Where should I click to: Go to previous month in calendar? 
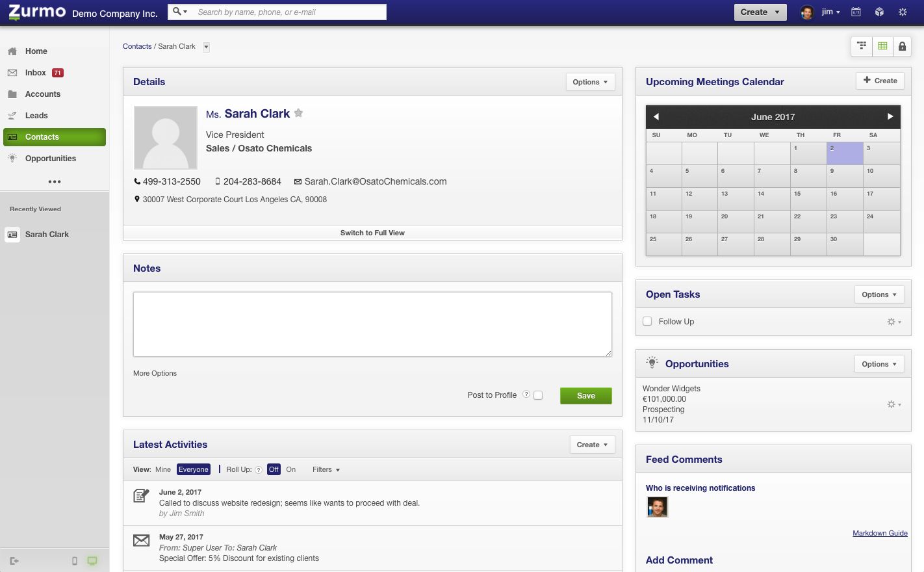[x=656, y=117]
